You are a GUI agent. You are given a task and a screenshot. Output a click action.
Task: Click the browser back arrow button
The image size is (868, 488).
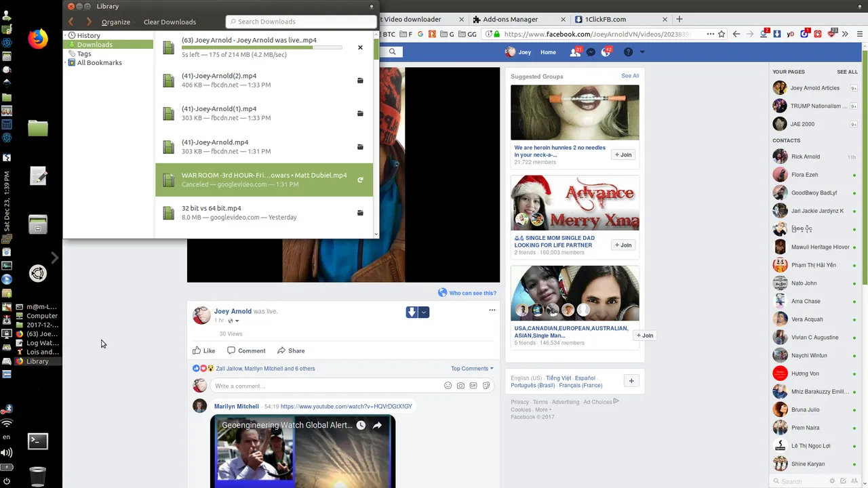coord(736,34)
